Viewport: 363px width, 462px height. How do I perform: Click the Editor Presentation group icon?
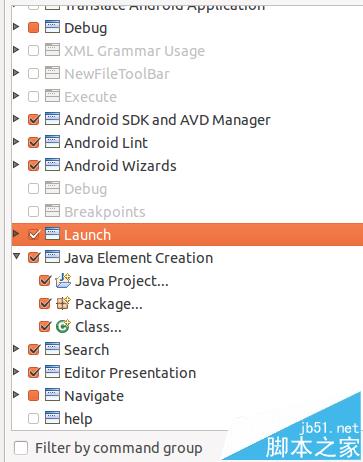(x=52, y=372)
